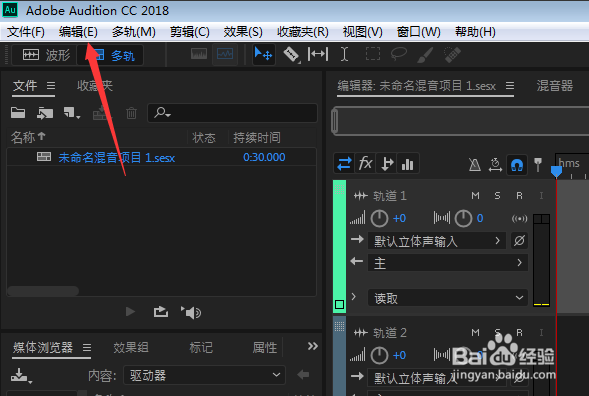Open the 驱动器 content dropdown
The width and height of the screenshot is (589, 396).
(x=204, y=375)
